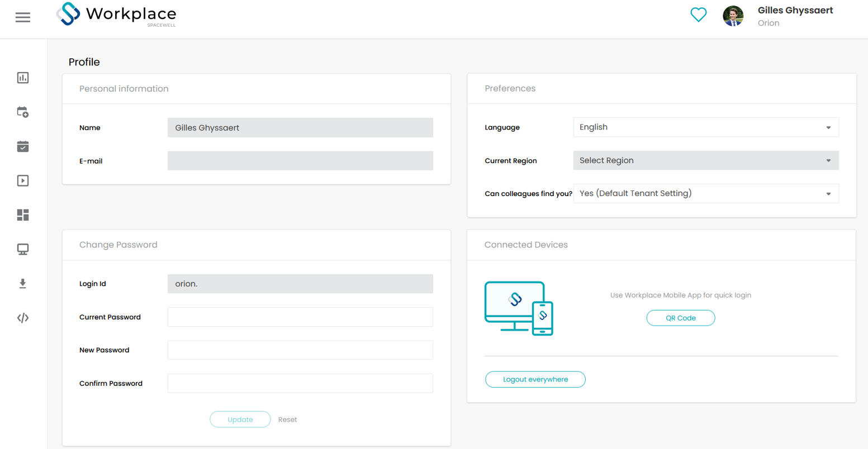
Task: Open the chart reports sidebar icon
Action: (23, 78)
